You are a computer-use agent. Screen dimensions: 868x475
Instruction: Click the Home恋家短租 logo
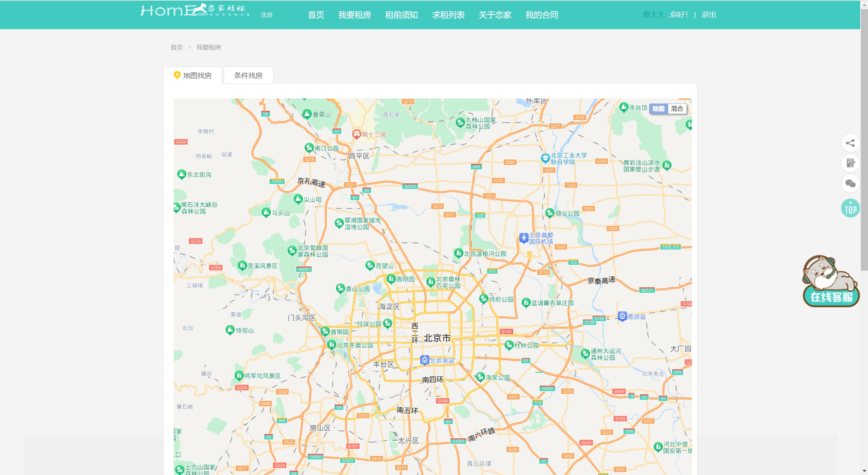point(195,10)
